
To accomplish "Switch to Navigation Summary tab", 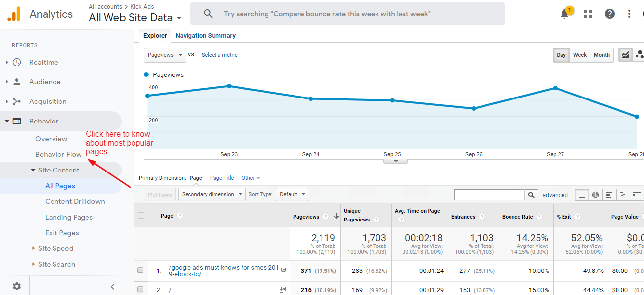I will pyautogui.click(x=205, y=36).
